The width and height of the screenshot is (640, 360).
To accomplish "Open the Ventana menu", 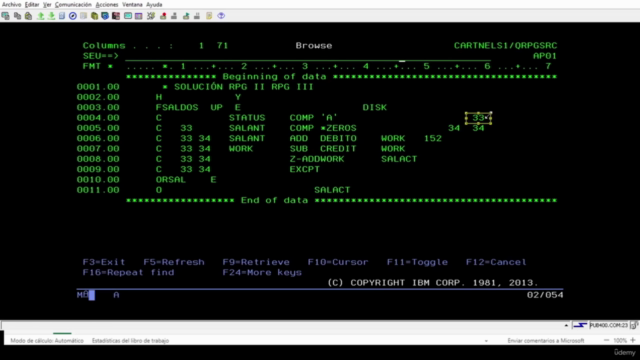I will point(132,4).
